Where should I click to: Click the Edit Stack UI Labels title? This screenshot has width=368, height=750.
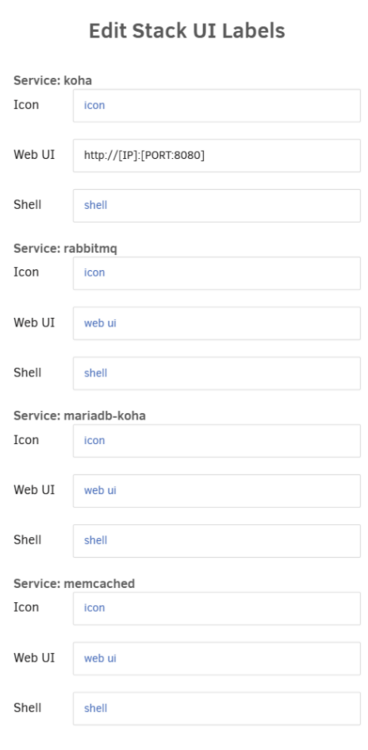[x=187, y=32]
